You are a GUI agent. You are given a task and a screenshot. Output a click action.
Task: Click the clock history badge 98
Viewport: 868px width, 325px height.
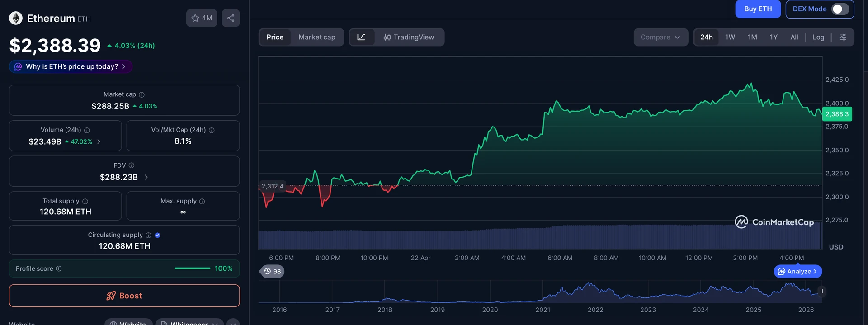[272, 271]
